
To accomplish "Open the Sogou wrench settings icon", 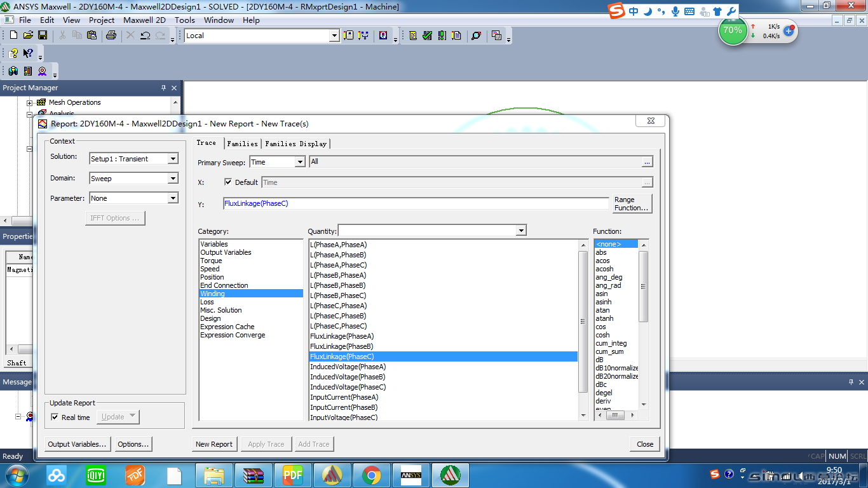I will (x=731, y=11).
